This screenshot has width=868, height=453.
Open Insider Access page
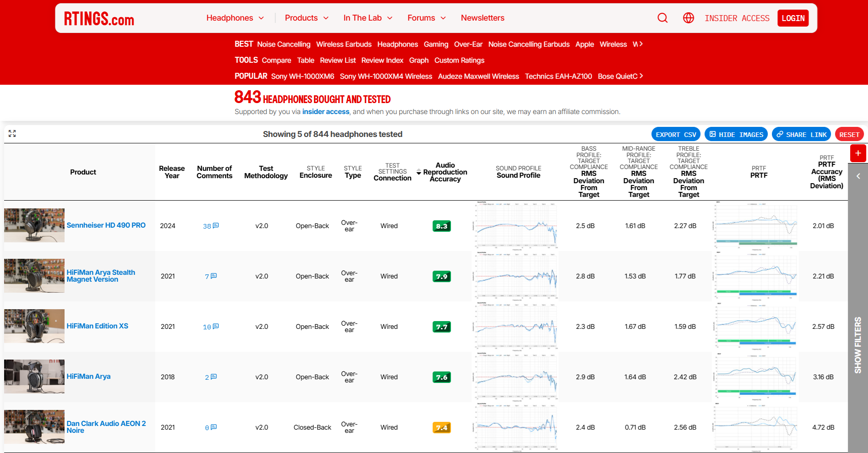click(x=737, y=18)
